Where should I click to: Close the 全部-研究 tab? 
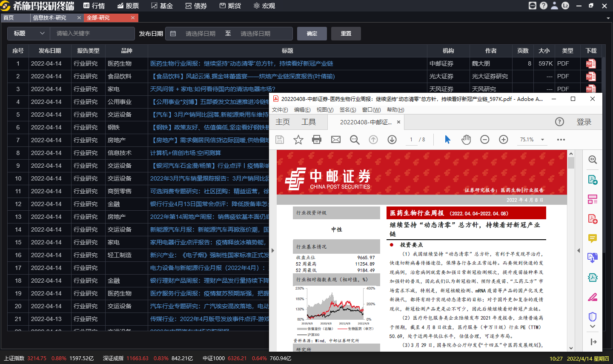coord(133,17)
